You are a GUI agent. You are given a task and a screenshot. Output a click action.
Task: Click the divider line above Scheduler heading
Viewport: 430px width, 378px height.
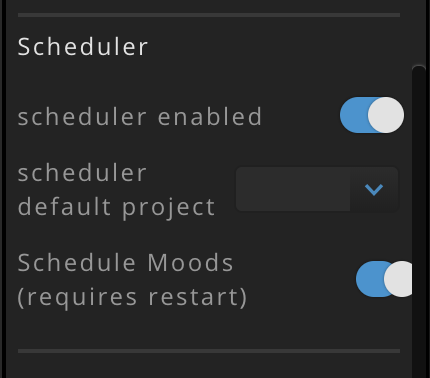(209, 15)
